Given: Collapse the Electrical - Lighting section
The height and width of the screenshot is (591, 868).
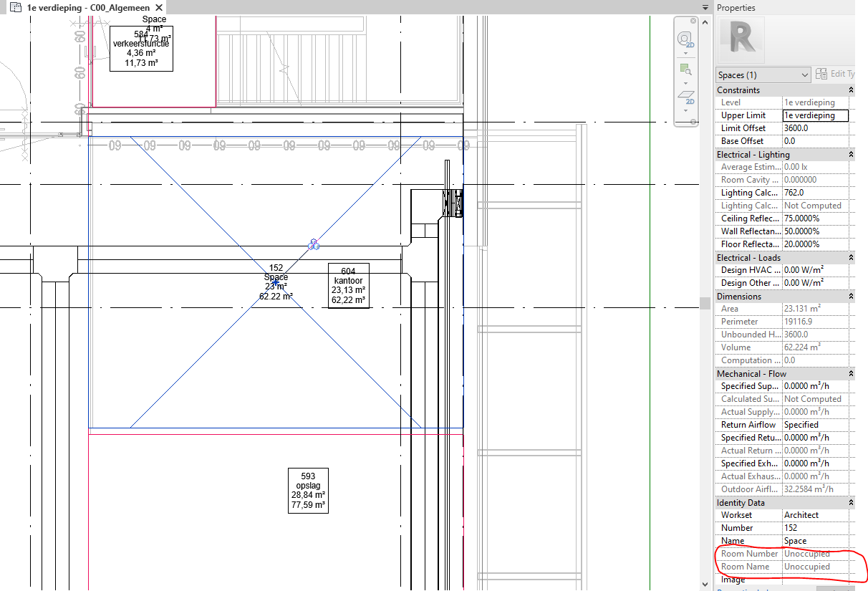Looking at the screenshot, I should pos(851,154).
